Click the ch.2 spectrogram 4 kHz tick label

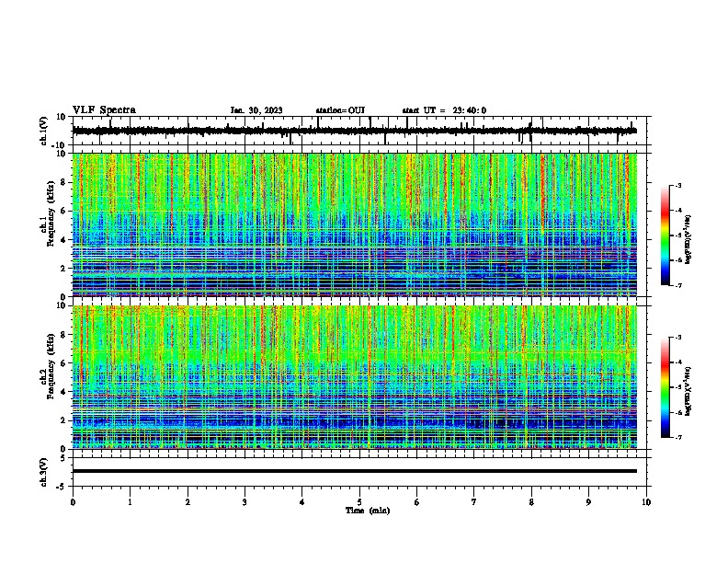coord(63,392)
